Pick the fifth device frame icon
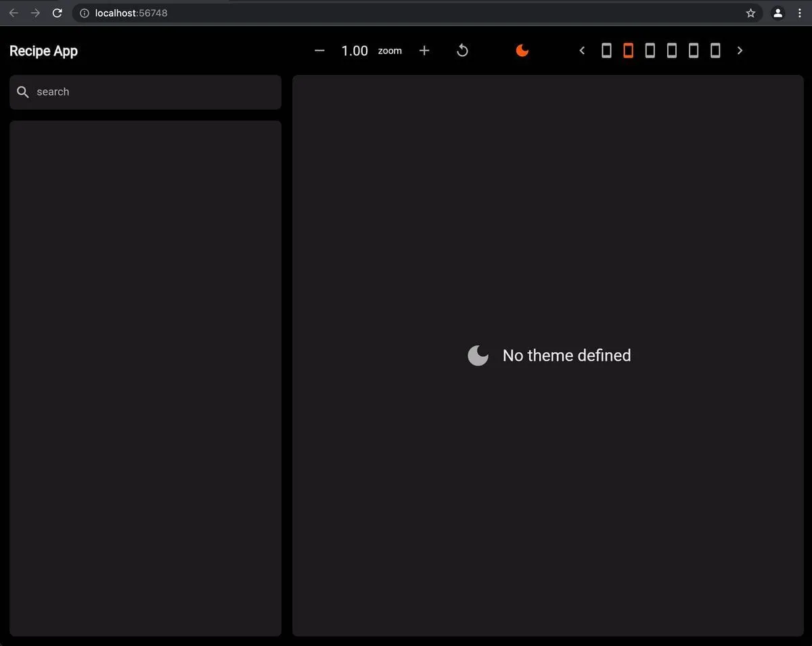Screen dimensions: 812x646 point(693,51)
